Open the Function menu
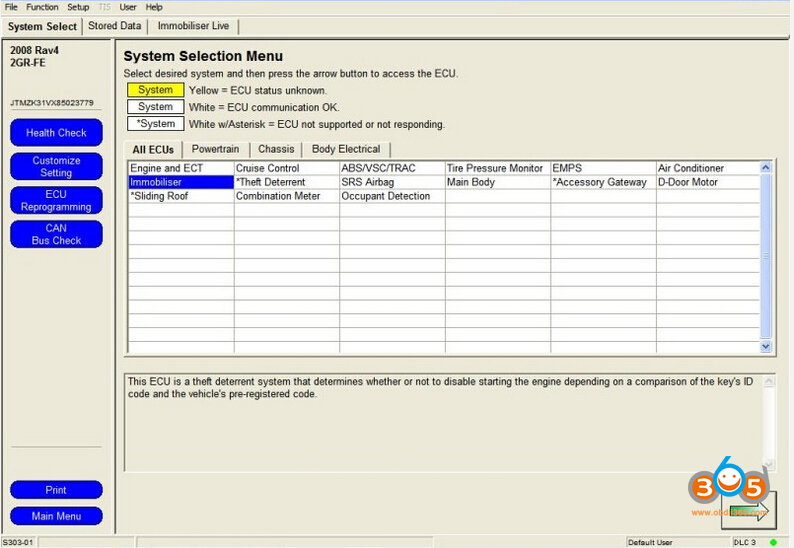 [x=42, y=7]
